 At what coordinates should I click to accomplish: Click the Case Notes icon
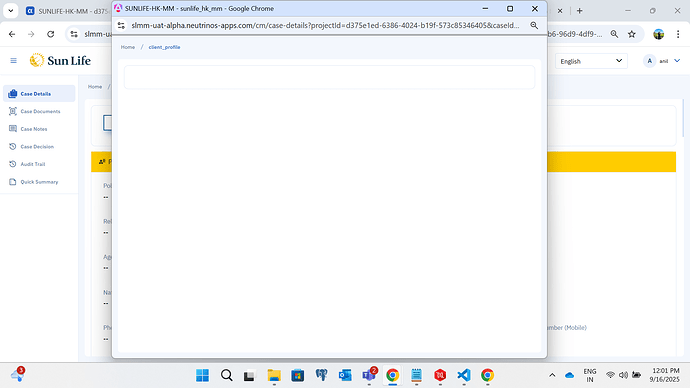coord(13,129)
